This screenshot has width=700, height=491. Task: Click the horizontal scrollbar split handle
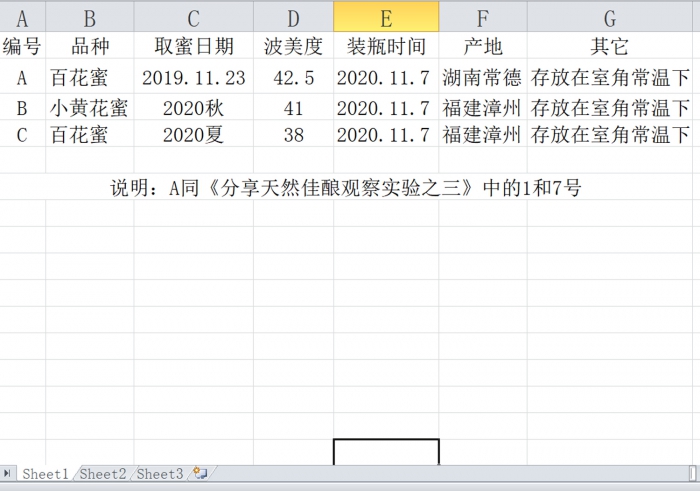point(693,473)
